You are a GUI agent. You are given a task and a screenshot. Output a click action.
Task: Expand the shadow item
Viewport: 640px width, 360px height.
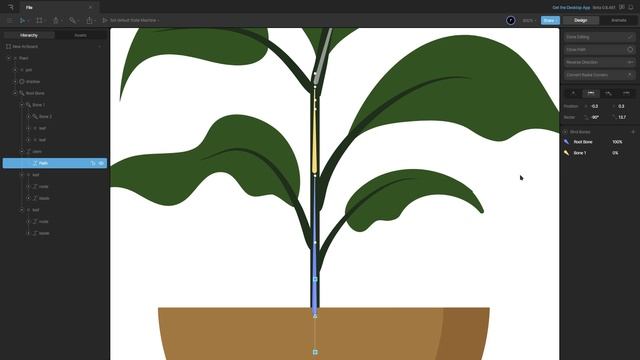[x=15, y=82]
